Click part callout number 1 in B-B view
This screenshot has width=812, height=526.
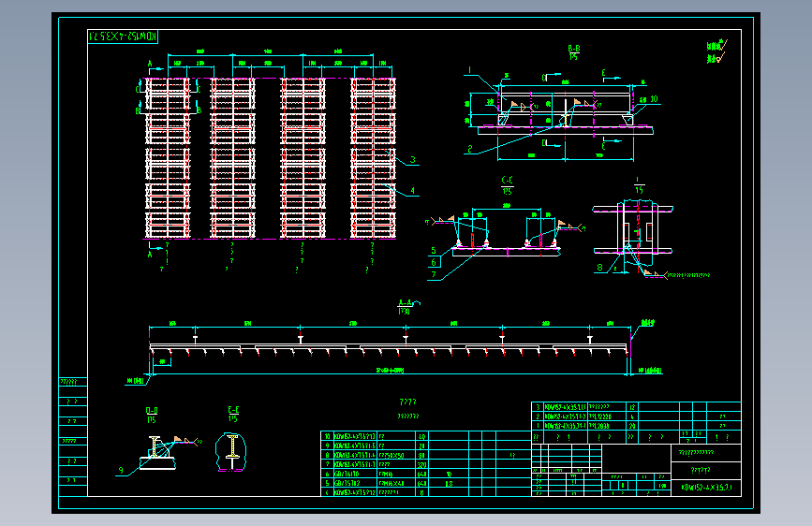[469, 70]
